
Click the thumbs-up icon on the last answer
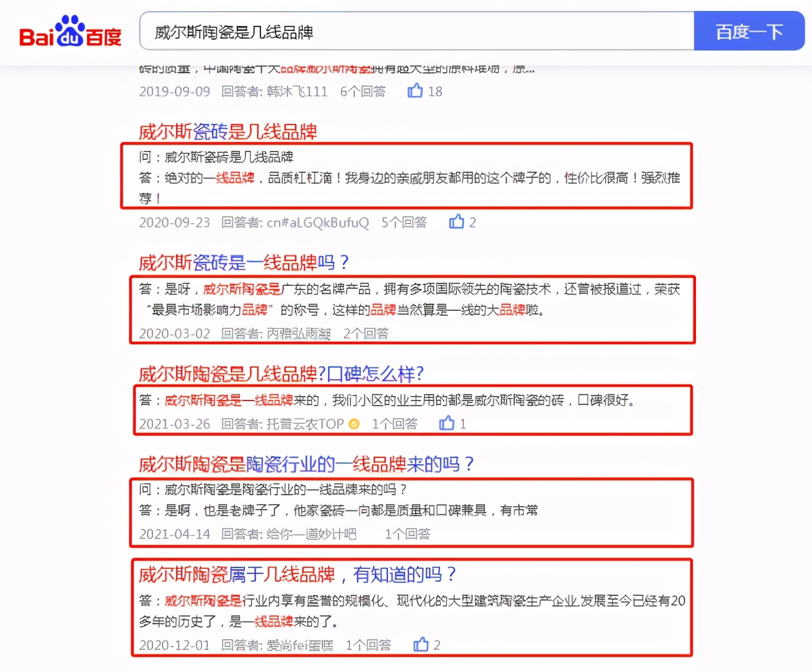(x=421, y=644)
